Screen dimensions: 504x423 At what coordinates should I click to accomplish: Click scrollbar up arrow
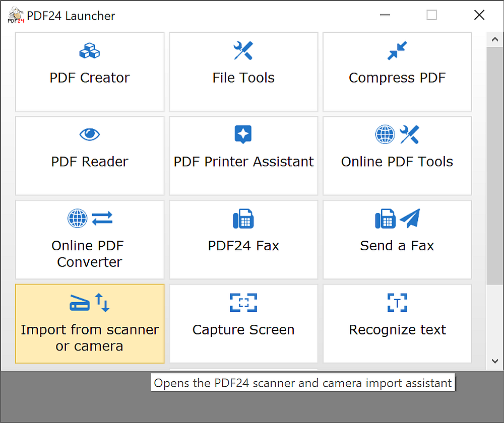click(495, 39)
